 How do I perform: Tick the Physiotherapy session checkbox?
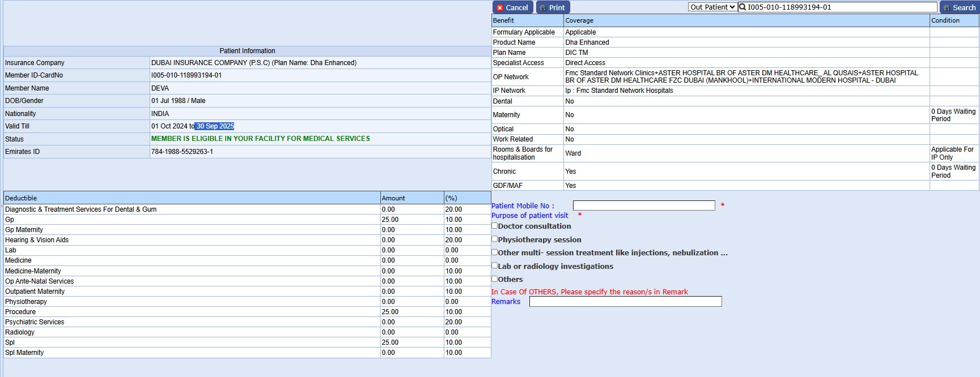(x=495, y=239)
